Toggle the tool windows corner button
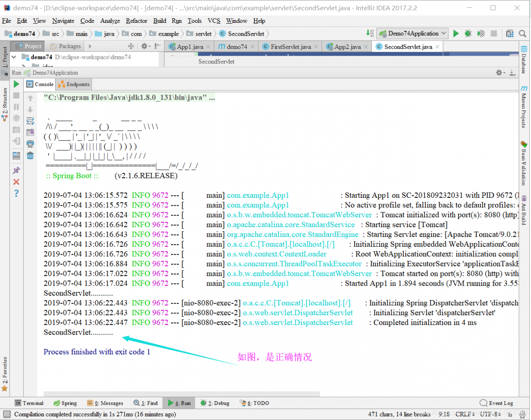The width and height of the screenshot is (531, 420). tap(7, 414)
